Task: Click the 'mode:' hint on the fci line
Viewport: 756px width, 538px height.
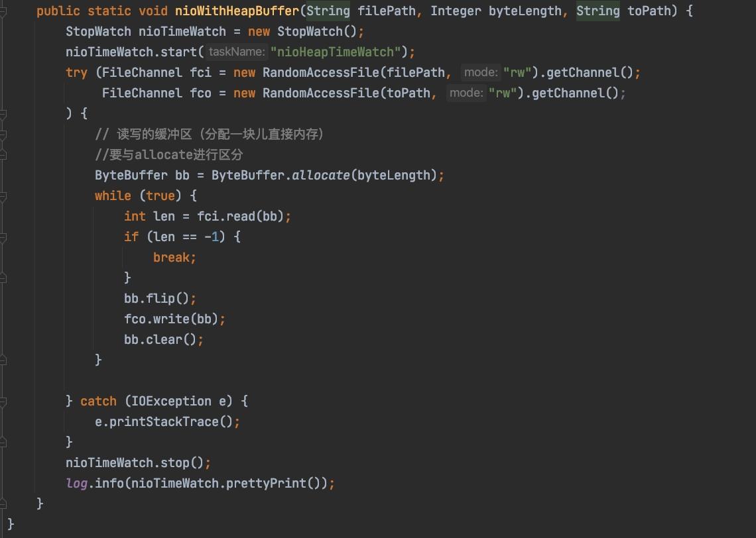Action: [481, 72]
